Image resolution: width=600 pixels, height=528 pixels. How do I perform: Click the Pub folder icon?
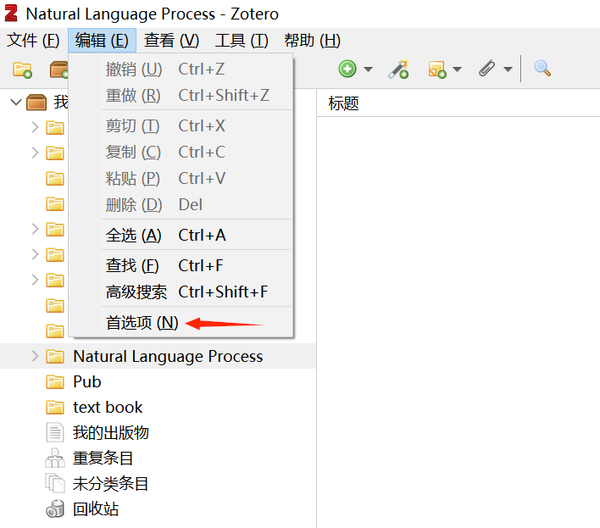pyautogui.click(x=55, y=382)
